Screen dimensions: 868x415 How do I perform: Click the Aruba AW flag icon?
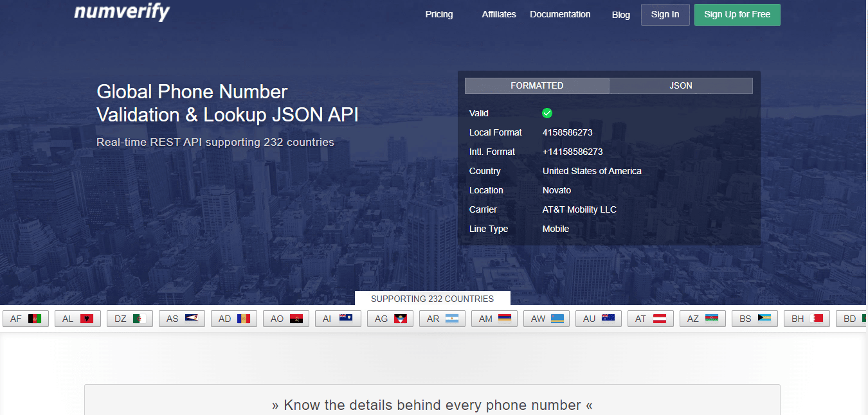pos(556,318)
